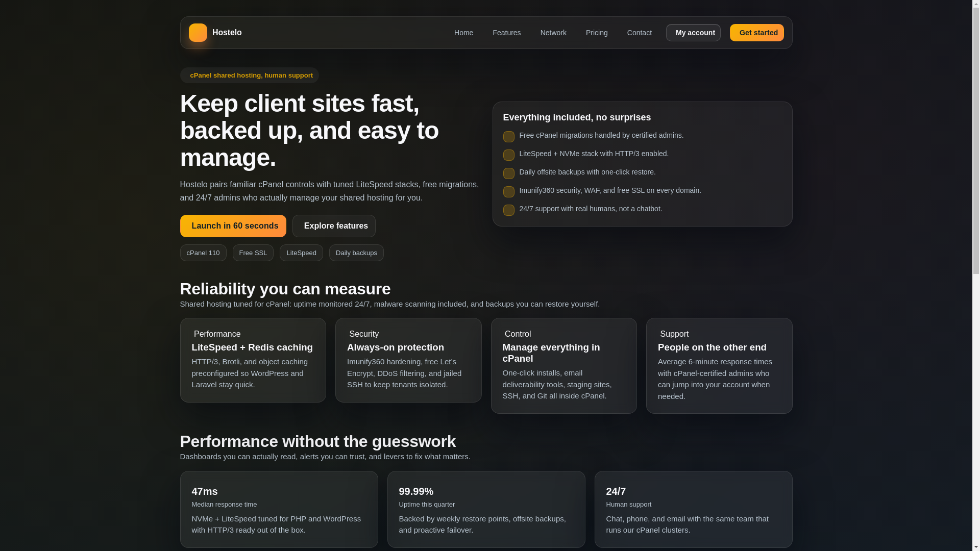Click the LiteSpeed tag pill
The image size is (980, 551).
click(x=301, y=253)
